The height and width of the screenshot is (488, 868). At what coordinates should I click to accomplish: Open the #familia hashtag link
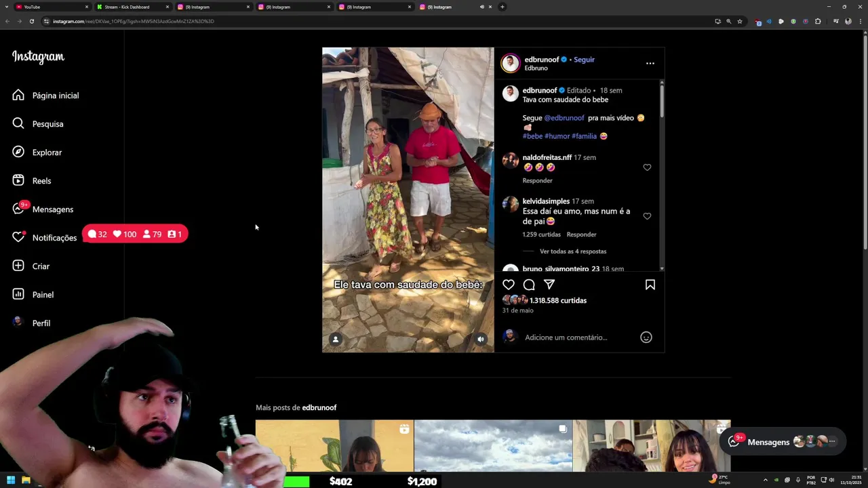click(584, 136)
